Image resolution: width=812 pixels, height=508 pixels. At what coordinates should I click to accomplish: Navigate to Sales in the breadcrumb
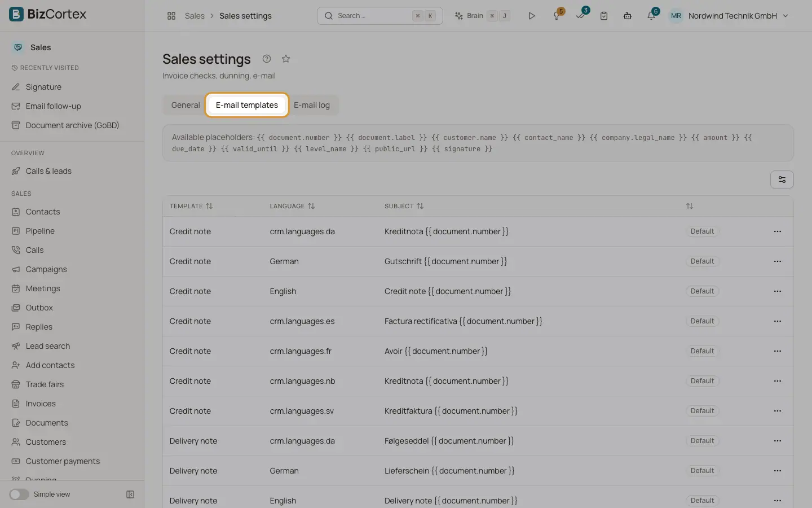click(x=195, y=16)
